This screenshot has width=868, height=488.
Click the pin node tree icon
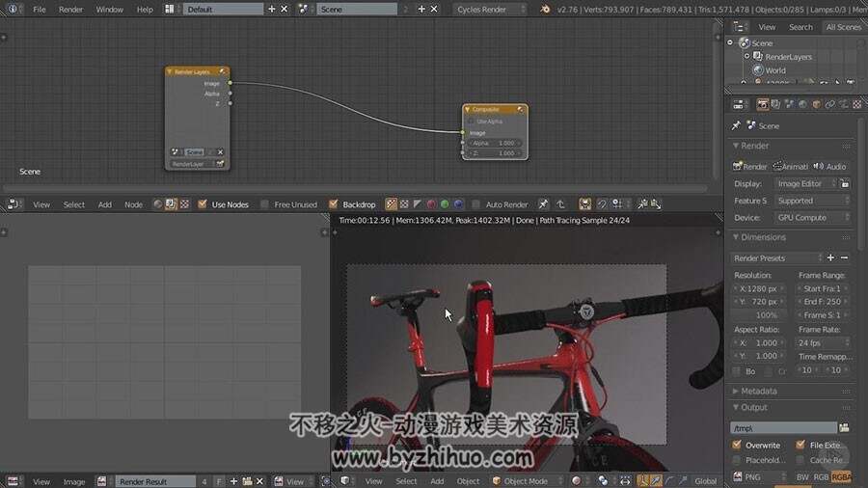point(544,204)
